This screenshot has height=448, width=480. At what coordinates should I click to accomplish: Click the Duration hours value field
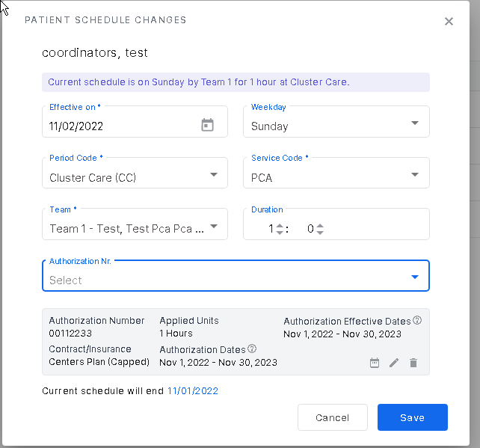coord(269,229)
